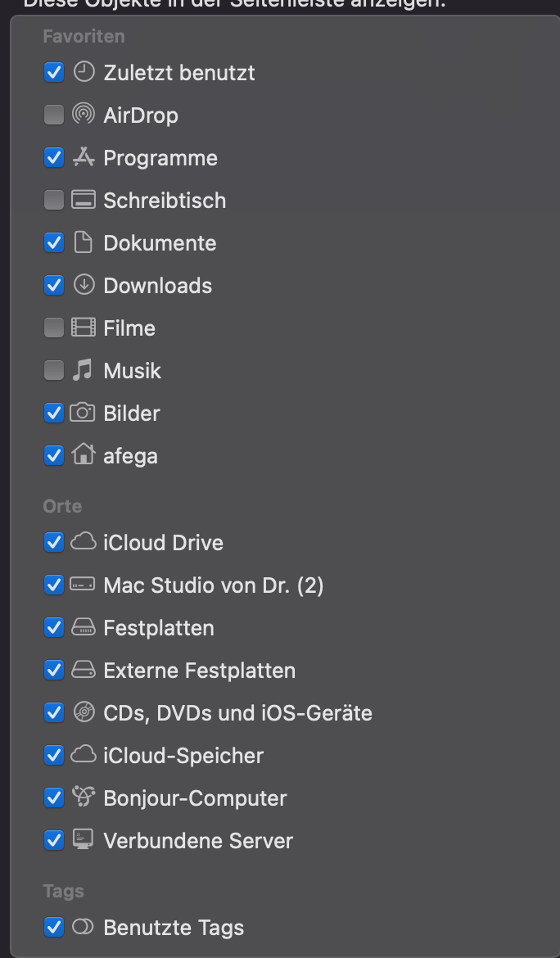Screen dimensions: 560x958
Task: Click the AirDrop radar icon
Action: (x=84, y=115)
